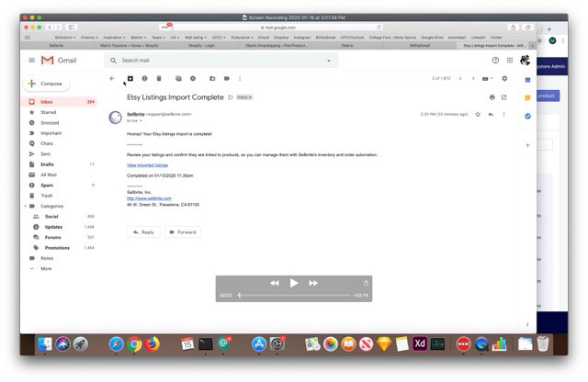Print the entire conversation
Image resolution: width=588 pixels, height=382 pixels.
[x=492, y=97]
